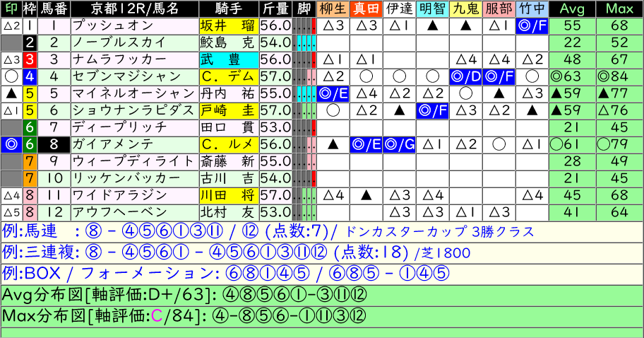This screenshot has height=338, width=644.
Task: Click the ◎/F cell in ショウナンラピダス row
Action: coord(432,110)
